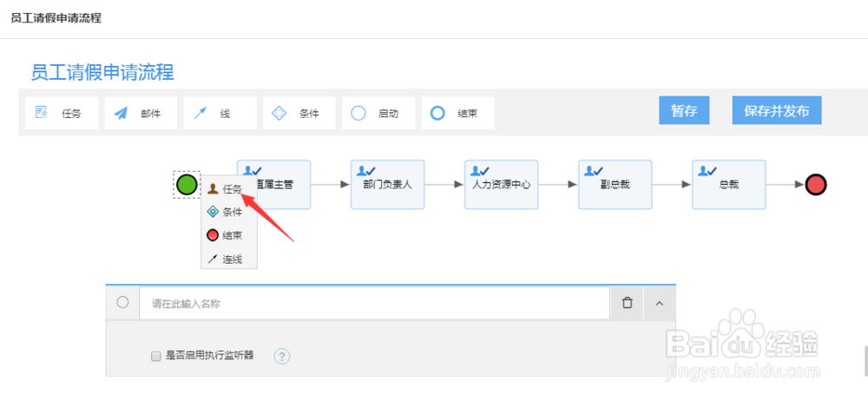
Task: Select the 结束 ring tool in toolbar
Action: (x=457, y=114)
